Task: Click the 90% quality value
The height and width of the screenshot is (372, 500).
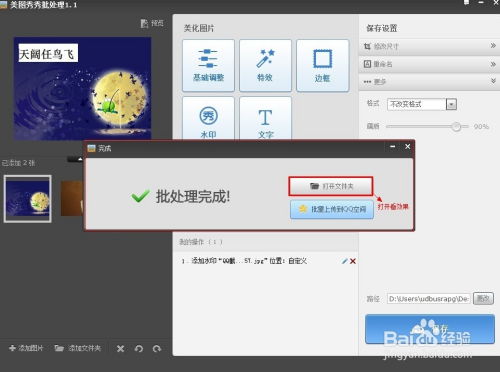Action: click(481, 127)
